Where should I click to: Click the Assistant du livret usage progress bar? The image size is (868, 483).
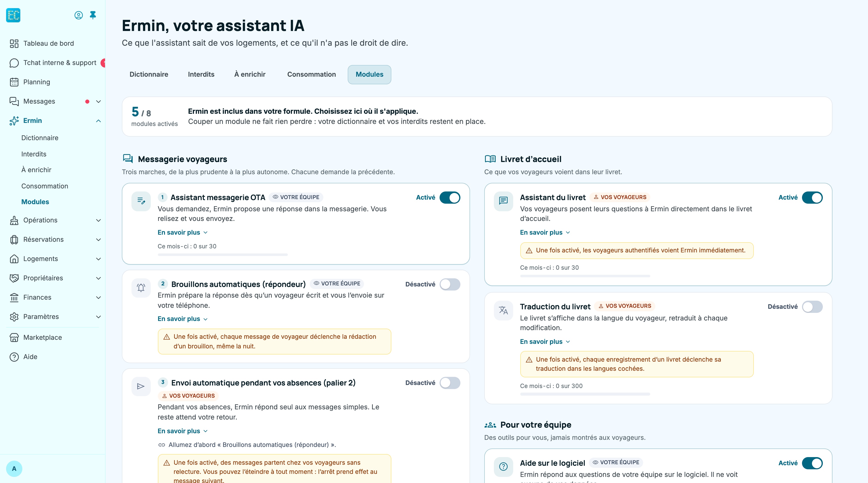coord(585,276)
